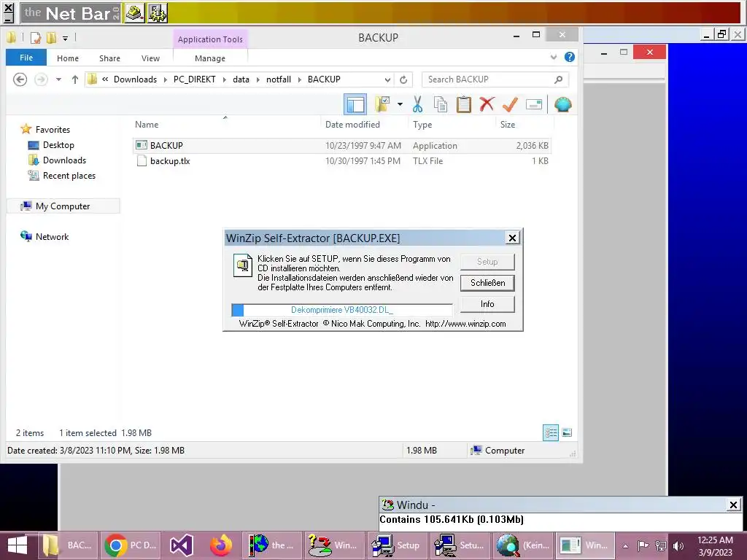Click the notfall breadcrumb segment
Image resolution: width=747 pixels, height=560 pixels.
(x=279, y=79)
